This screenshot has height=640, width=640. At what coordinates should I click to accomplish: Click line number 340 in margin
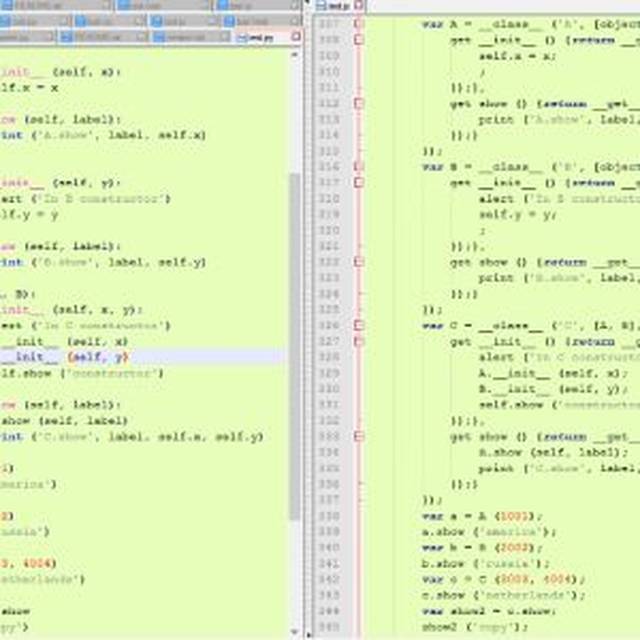[329, 547]
